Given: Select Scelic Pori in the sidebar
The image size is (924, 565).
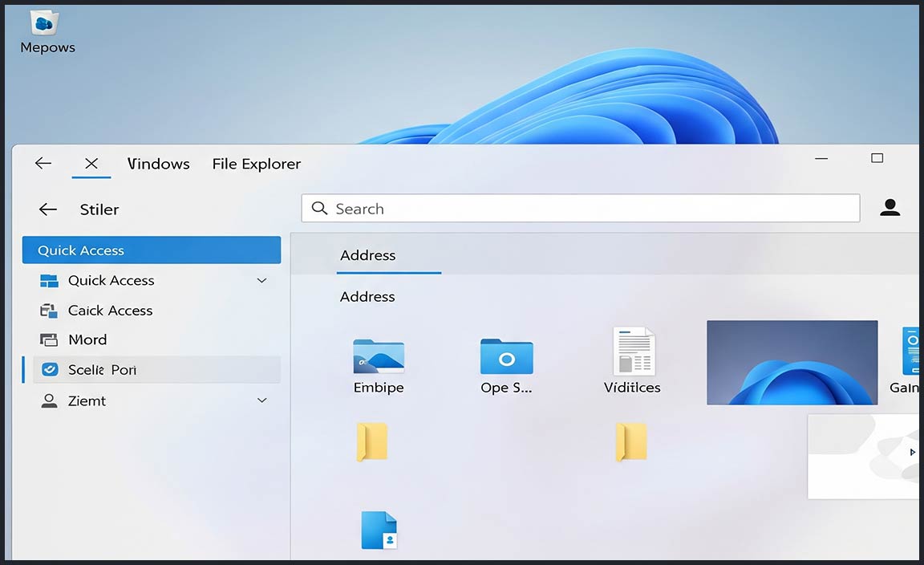Looking at the screenshot, I should pyautogui.click(x=102, y=370).
